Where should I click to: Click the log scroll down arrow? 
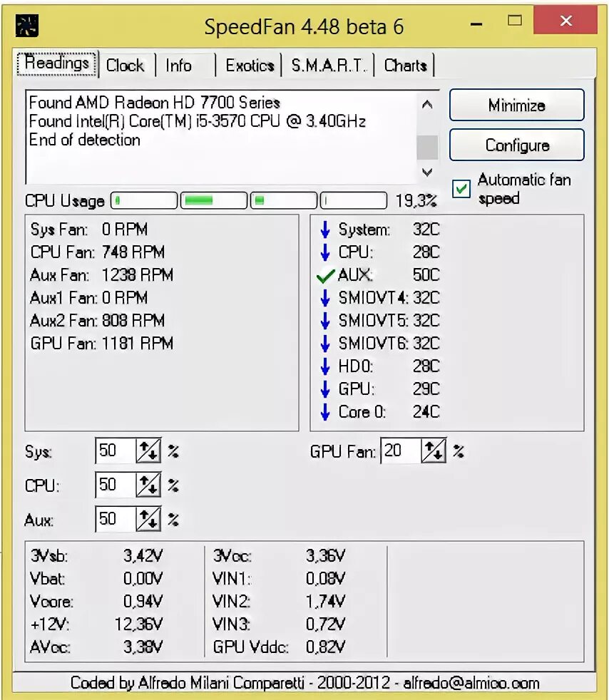(x=427, y=172)
